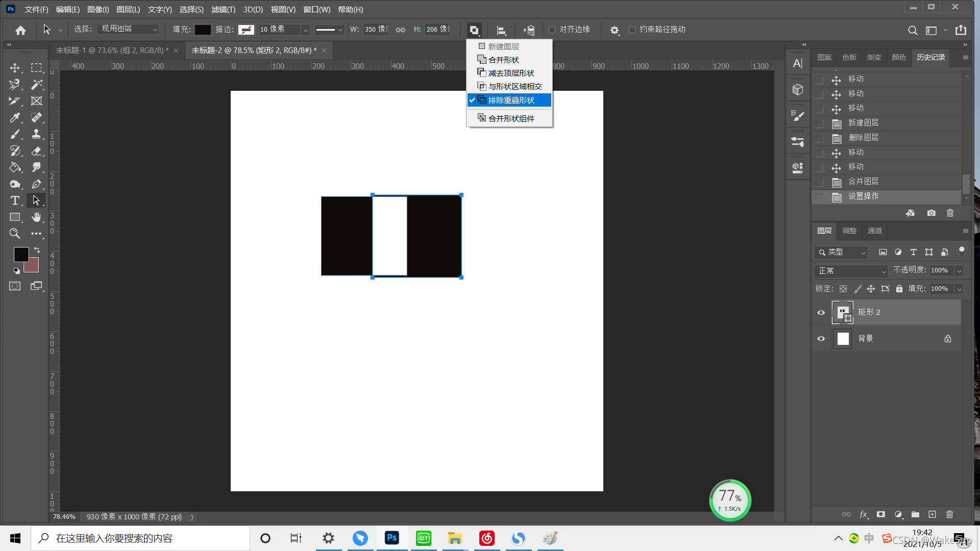
Task: Choose 合并形状 from path operations menu
Action: (x=503, y=60)
